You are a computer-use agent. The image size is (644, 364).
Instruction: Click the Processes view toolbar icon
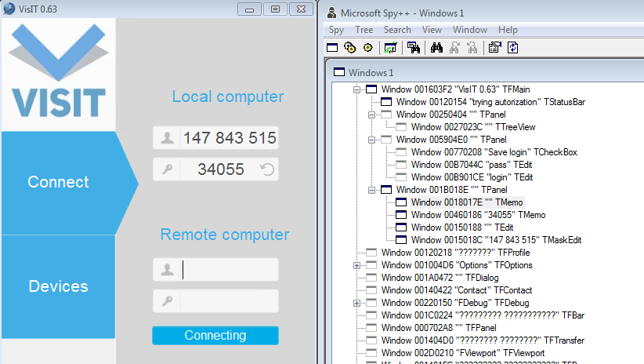tap(350, 47)
